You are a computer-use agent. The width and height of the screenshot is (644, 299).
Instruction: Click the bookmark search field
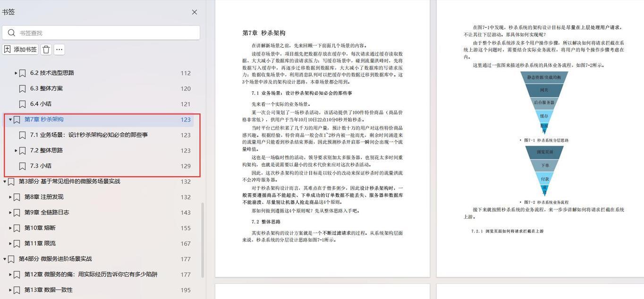pyautogui.click(x=101, y=33)
